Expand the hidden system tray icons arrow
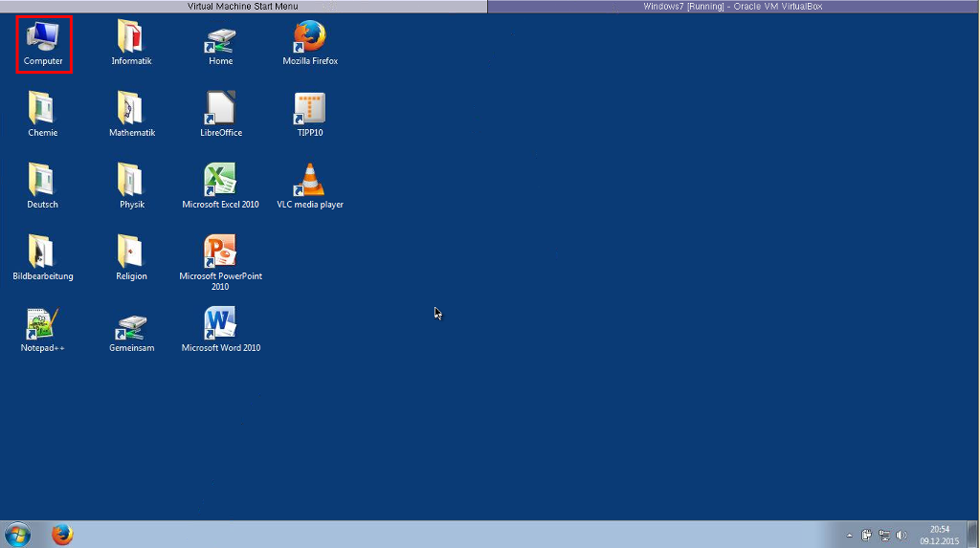The height and width of the screenshot is (548, 980). tap(849, 536)
